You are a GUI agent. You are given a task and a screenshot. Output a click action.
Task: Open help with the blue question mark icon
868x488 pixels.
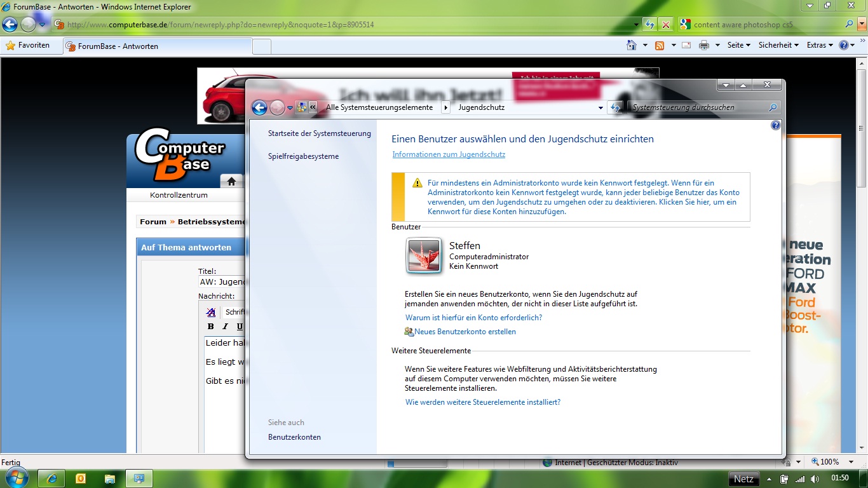[x=775, y=126]
